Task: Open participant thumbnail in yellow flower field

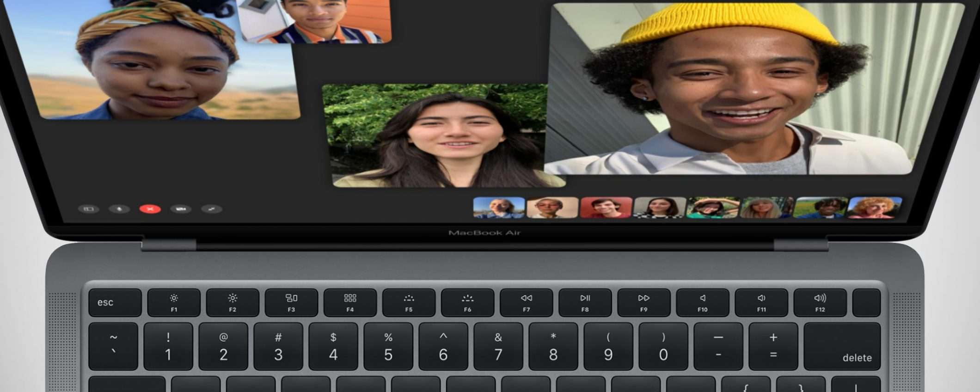Action: point(820,208)
